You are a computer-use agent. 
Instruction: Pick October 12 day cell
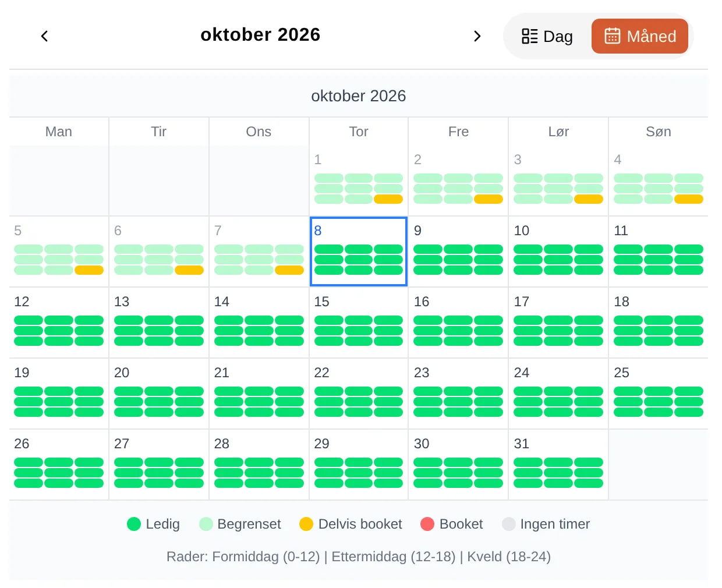coord(59,323)
